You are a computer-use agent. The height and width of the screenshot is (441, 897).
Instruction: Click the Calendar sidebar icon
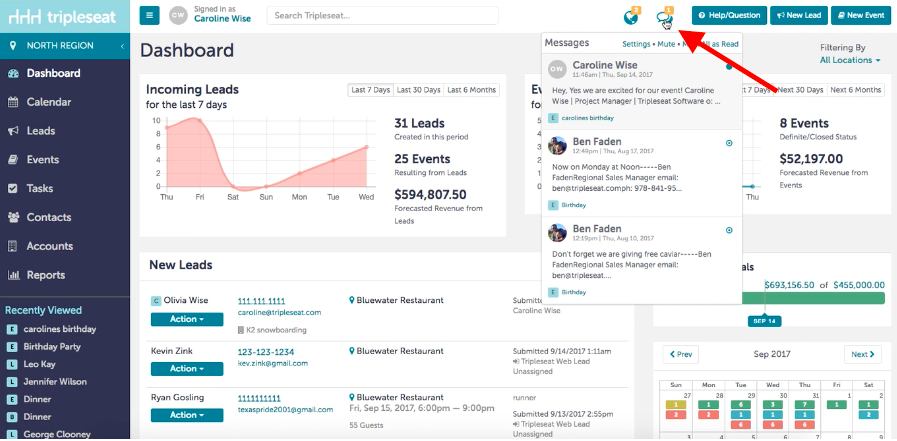tap(13, 102)
